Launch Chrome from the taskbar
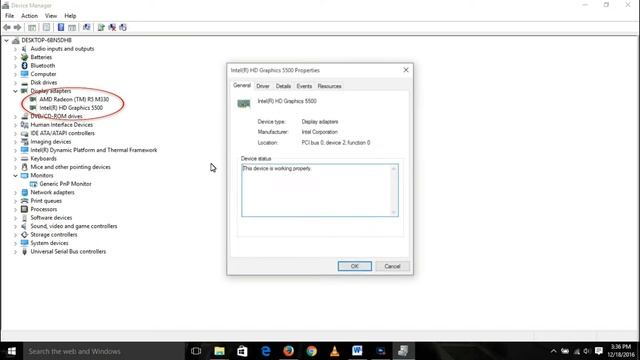The height and width of the screenshot is (360, 640). pyautogui.click(x=311, y=351)
